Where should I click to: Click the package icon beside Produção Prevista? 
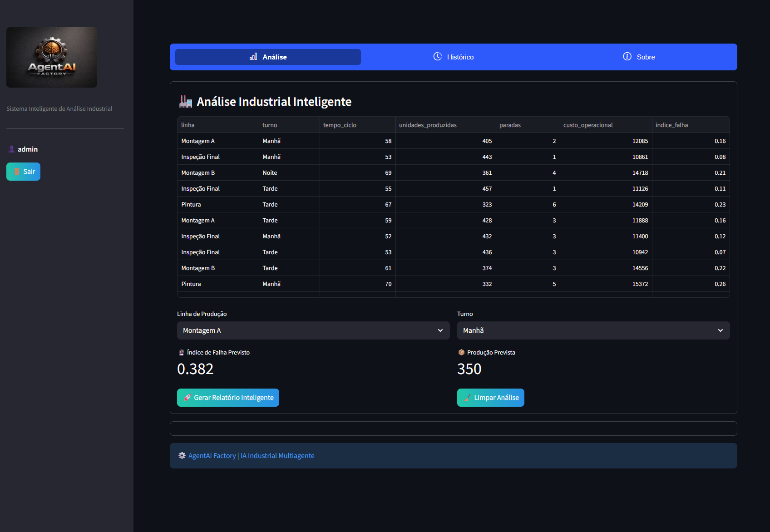[x=461, y=352]
